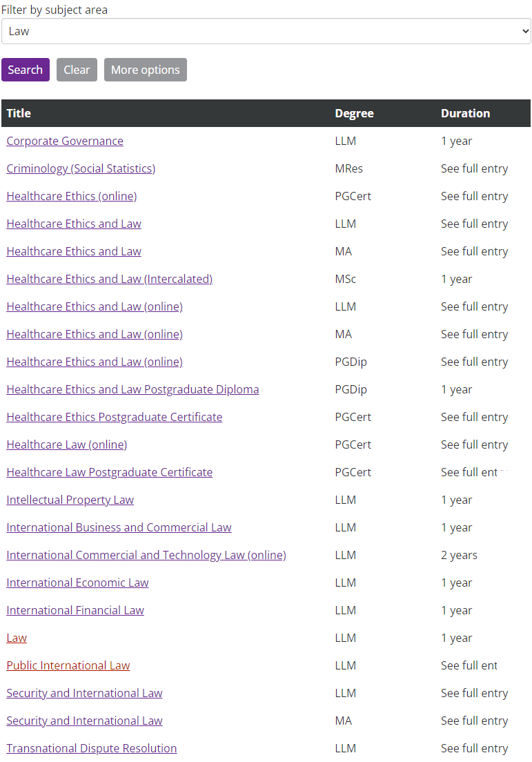532x762 pixels.
Task: Expand More options button
Action: click(145, 70)
